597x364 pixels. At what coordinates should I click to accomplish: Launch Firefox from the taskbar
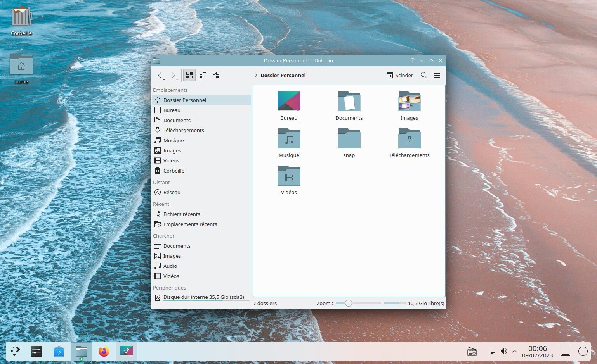coord(104,351)
